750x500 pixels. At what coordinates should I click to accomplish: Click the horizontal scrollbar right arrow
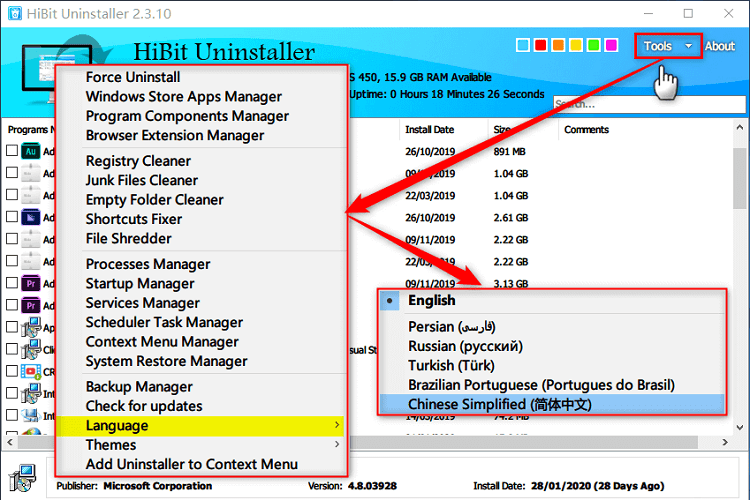pyautogui.click(x=725, y=442)
